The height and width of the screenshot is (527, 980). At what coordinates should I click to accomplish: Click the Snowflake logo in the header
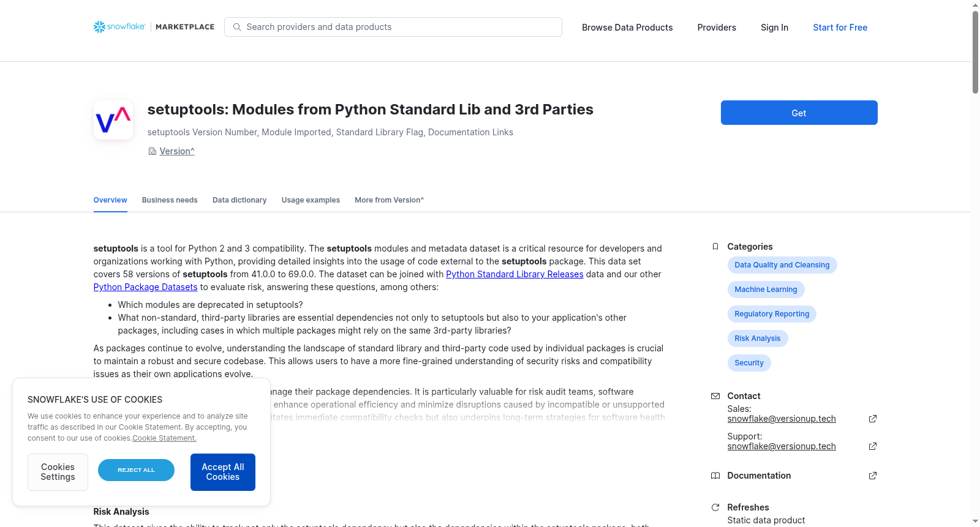point(119,27)
